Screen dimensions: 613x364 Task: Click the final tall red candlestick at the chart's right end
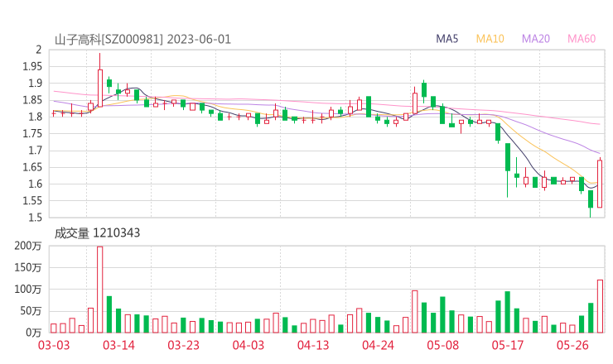[x=600, y=183]
